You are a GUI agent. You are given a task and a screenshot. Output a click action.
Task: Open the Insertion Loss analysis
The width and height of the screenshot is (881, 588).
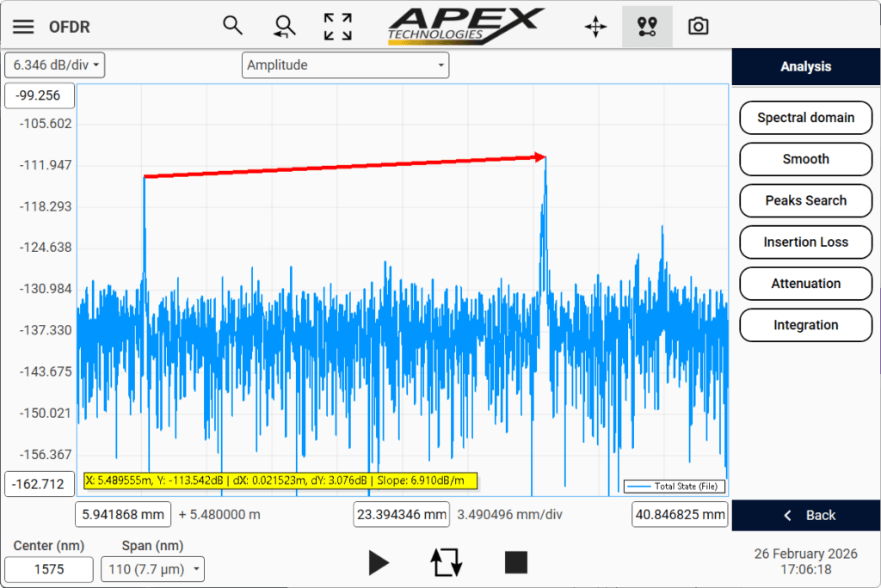(x=805, y=242)
